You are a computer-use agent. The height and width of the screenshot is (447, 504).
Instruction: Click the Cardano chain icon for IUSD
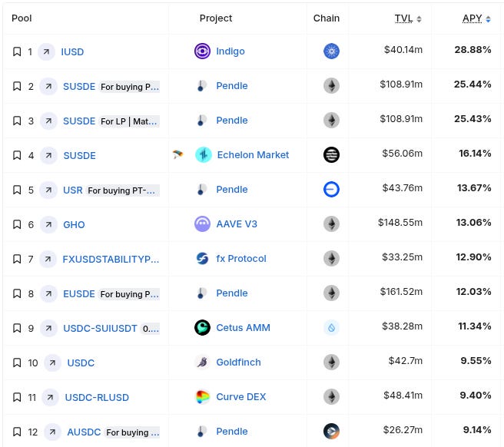331,51
